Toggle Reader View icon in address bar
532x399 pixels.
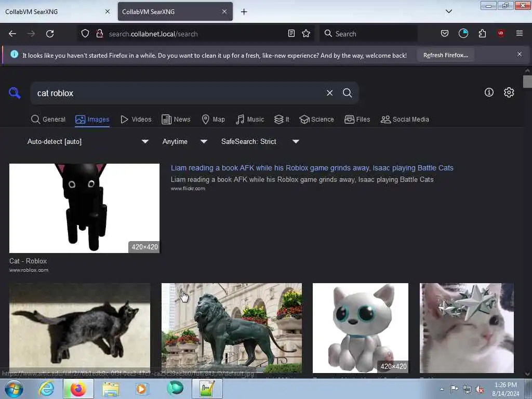click(291, 34)
